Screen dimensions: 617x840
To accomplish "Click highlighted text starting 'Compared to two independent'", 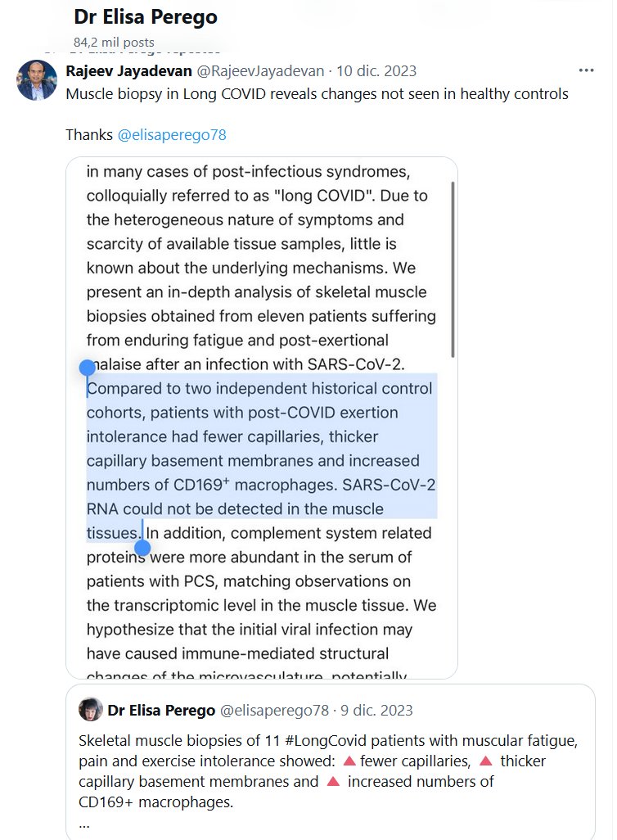I will tap(260, 389).
